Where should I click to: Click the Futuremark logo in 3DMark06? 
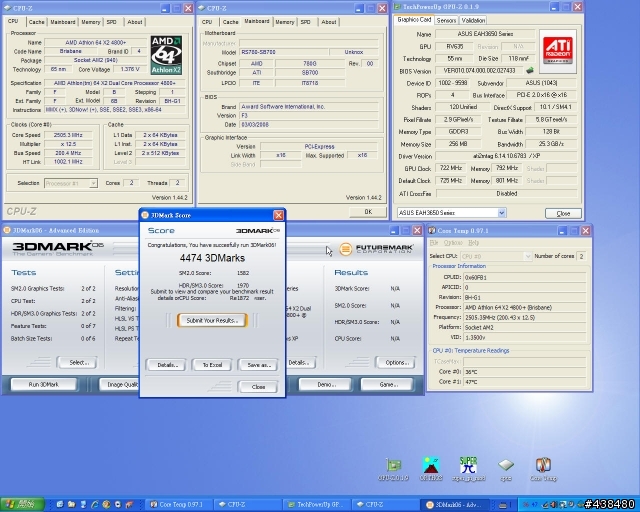376,249
